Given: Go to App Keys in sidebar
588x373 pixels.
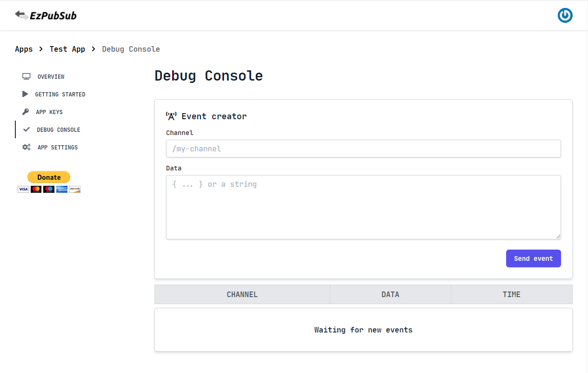Looking at the screenshot, I should [x=49, y=112].
